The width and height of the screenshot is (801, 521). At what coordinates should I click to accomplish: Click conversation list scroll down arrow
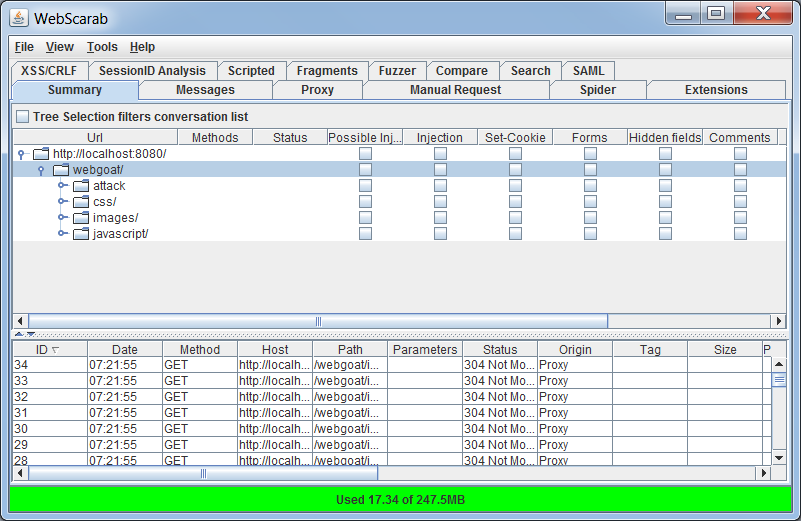779,458
